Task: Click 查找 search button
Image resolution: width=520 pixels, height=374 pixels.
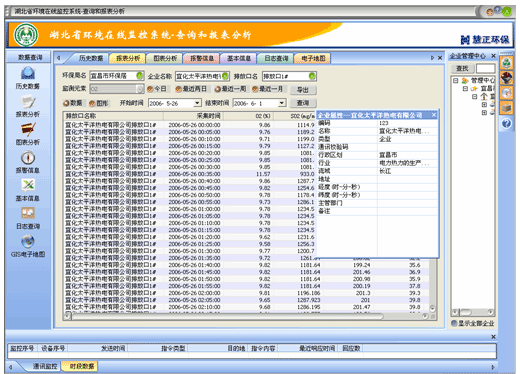Action: [x=462, y=68]
